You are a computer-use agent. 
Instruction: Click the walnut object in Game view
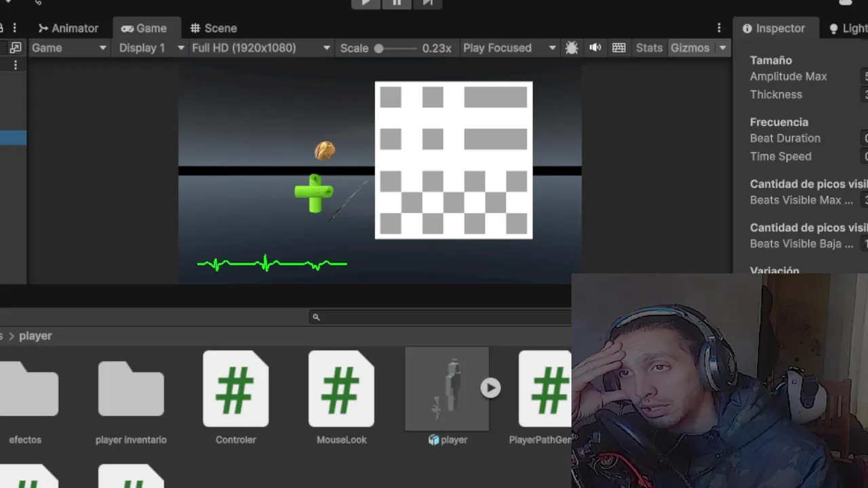(x=325, y=150)
